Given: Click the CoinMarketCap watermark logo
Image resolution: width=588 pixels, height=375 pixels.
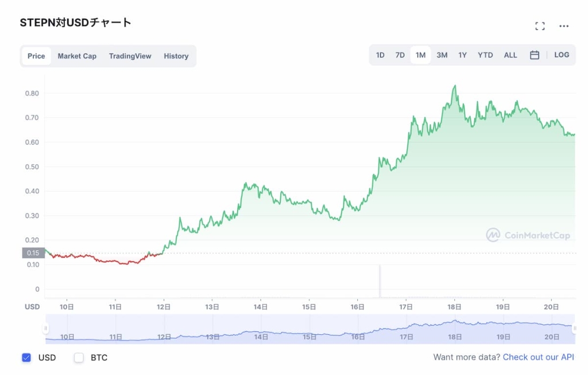Looking at the screenshot, I should (528, 235).
